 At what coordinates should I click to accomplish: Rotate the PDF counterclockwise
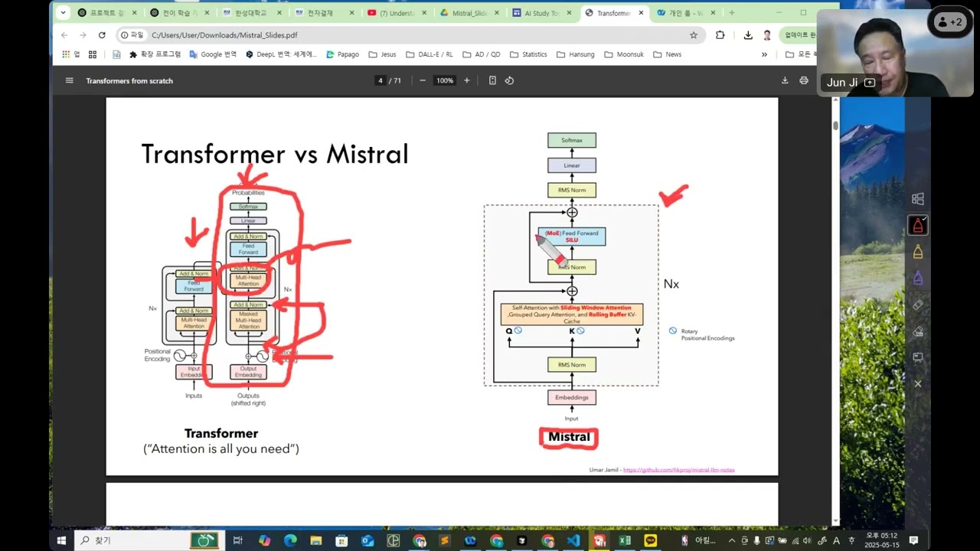pyautogui.click(x=509, y=80)
